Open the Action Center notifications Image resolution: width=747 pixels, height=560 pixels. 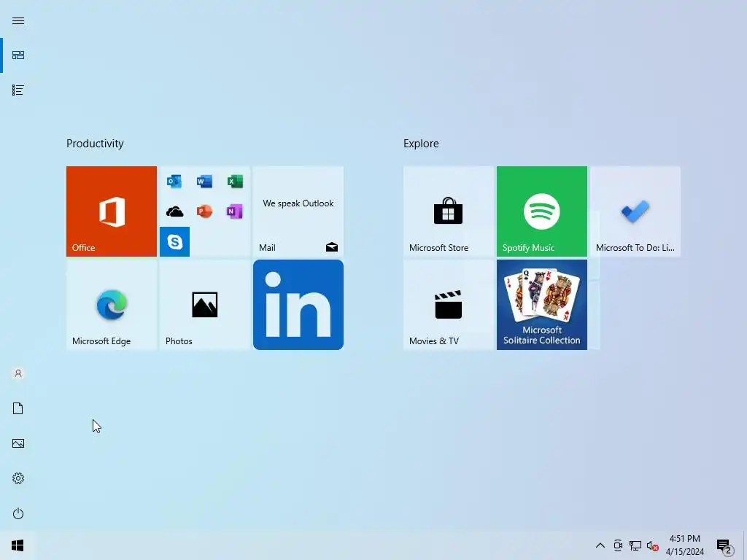tap(724, 545)
